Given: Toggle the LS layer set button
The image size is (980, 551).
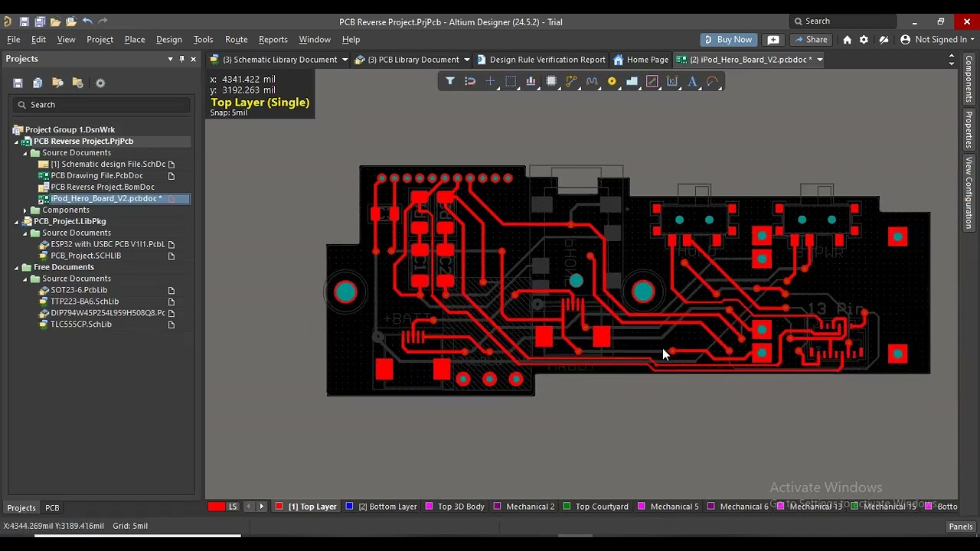Looking at the screenshot, I should [233, 507].
